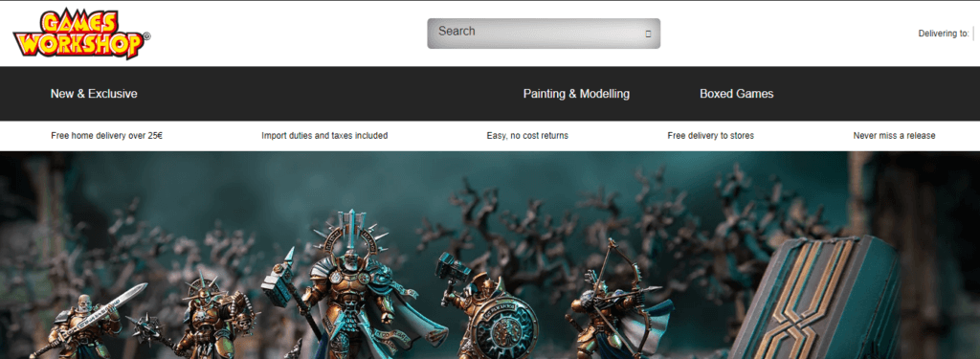The height and width of the screenshot is (359, 980).
Task: Click Easy, no cost returns
Action: point(527,136)
